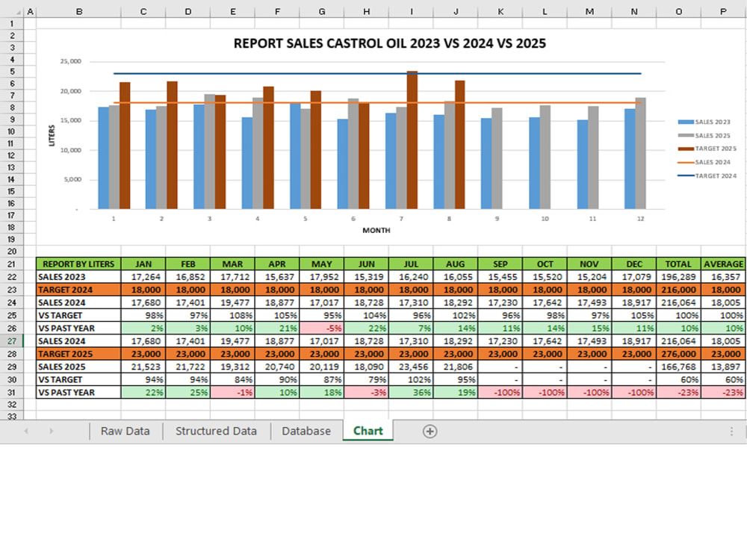Click the 13,897 average cell
Viewport: 747px width, 560px height.
point(723,367)
